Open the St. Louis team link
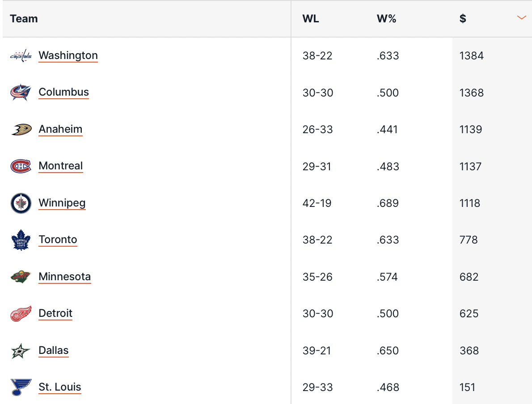This screenshot has width=532, height=404. click(60, 387)
